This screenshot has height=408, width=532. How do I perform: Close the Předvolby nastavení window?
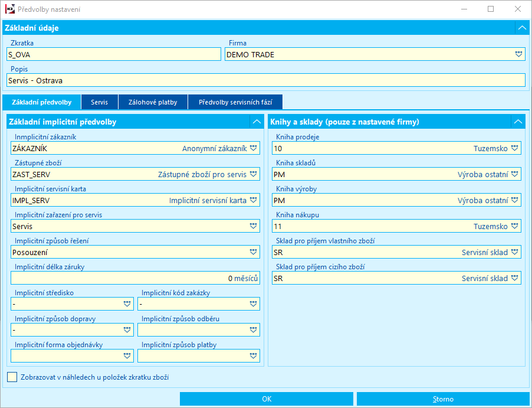click(518, 9)
